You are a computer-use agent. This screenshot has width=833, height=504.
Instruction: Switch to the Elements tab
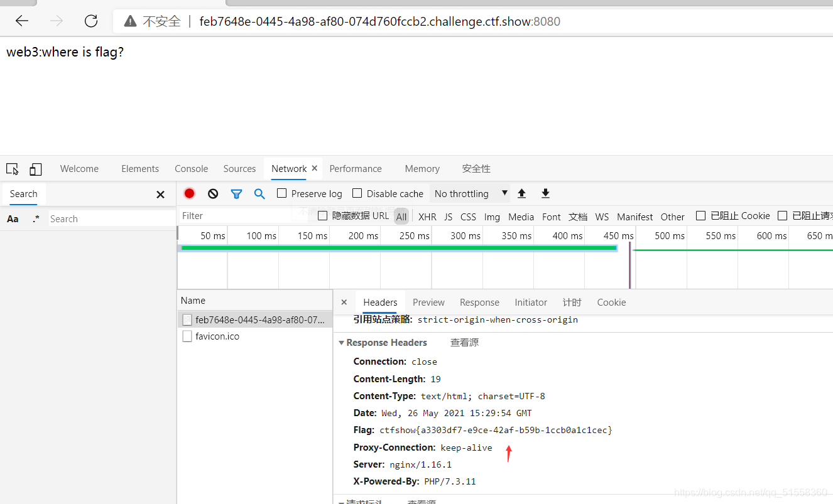(x=140, y=169)
